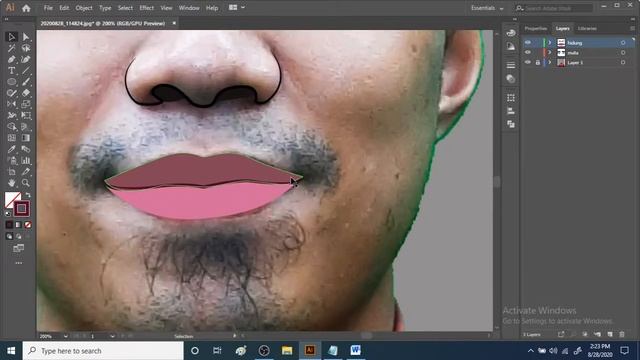Select the Blend tool

26,149
